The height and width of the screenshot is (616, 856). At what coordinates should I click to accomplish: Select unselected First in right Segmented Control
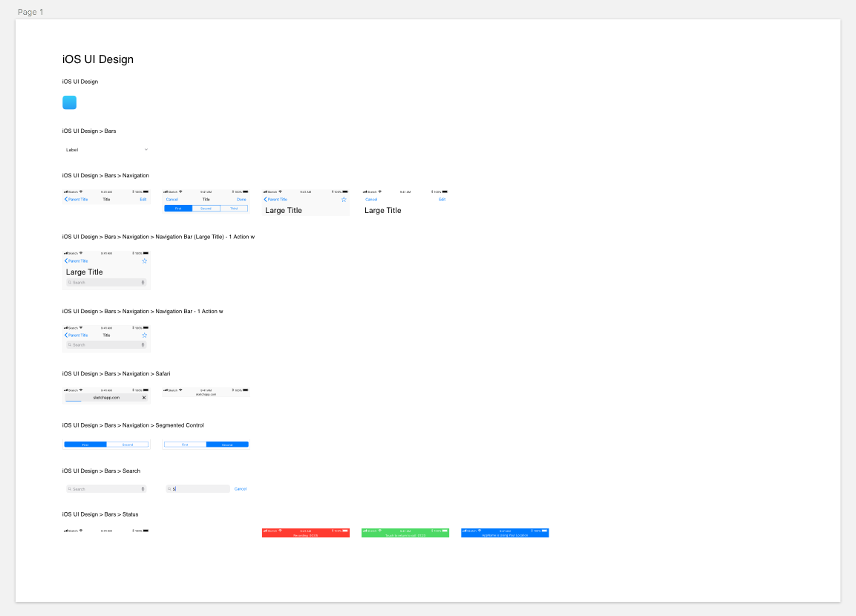185,445
